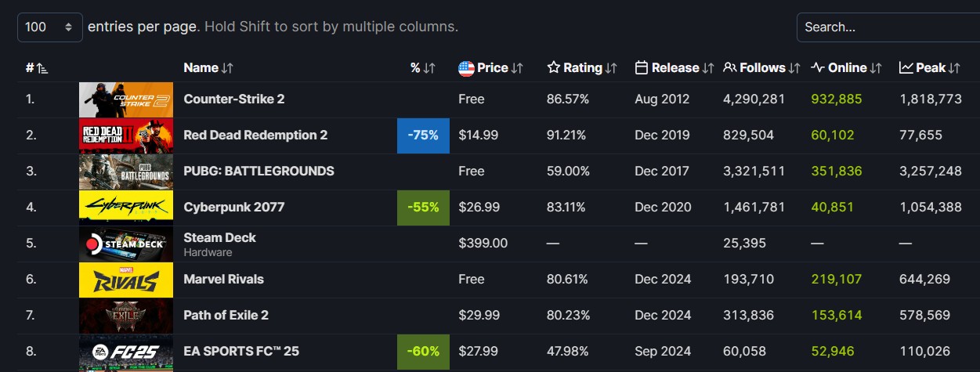Viewport: 980px width, 372px height.
Task: Click the US flag icon beside Price
Action: tap(466, 68)
